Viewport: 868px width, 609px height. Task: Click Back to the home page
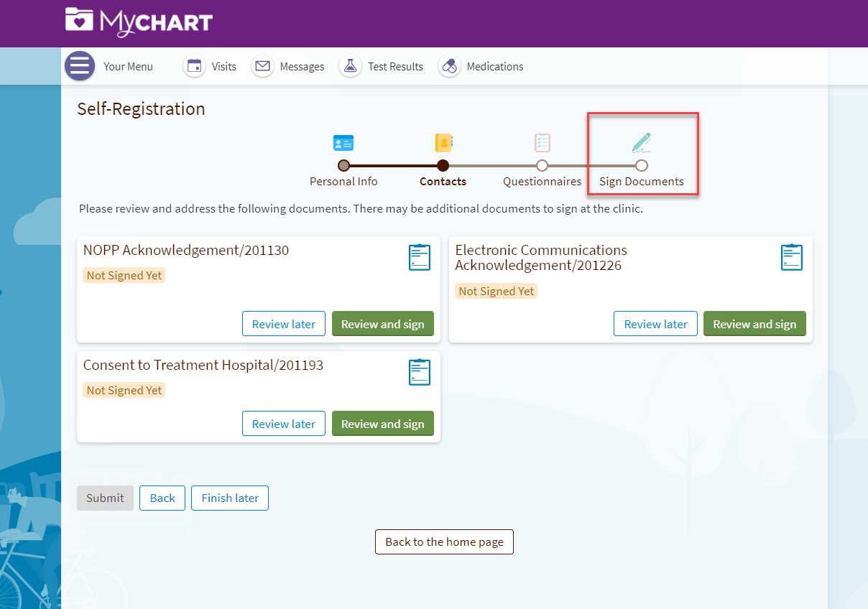pyautogui.click(x=444, y=541)
